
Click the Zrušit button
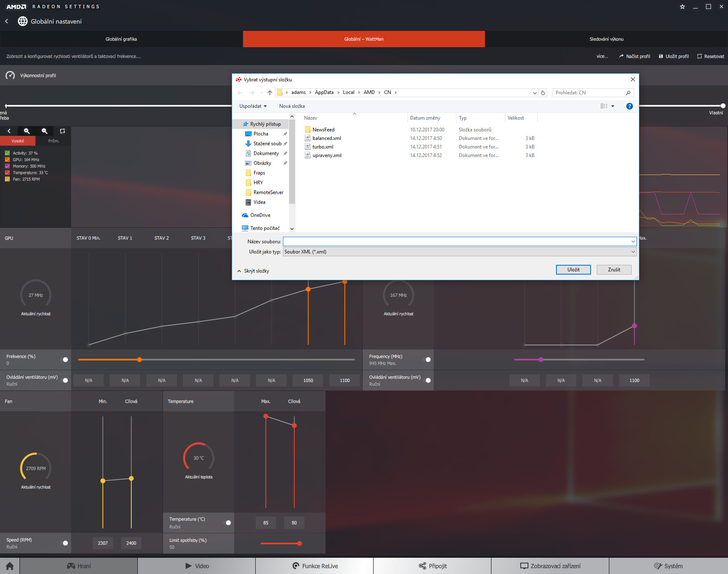click(x=614, y=270)
